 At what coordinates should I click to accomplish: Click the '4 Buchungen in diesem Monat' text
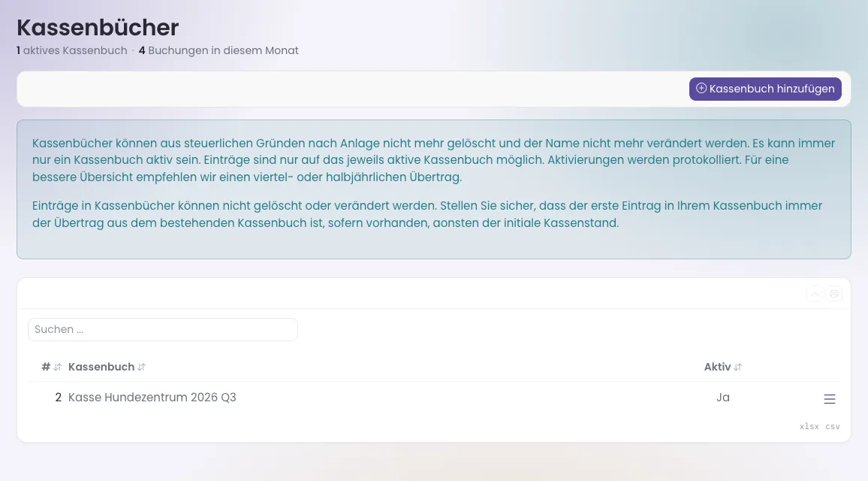[218, 50]
